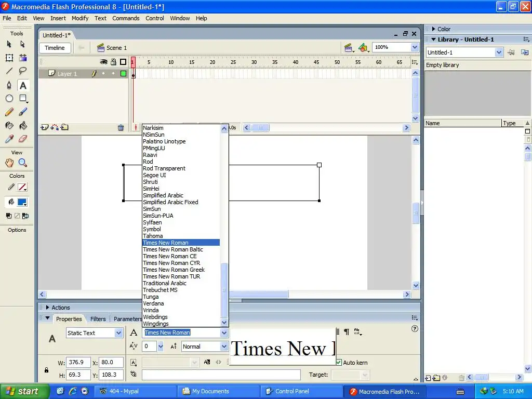The image size is (532, 399).
Task: Open the Normal character position dropdown
Action: [x=224, y=347]
